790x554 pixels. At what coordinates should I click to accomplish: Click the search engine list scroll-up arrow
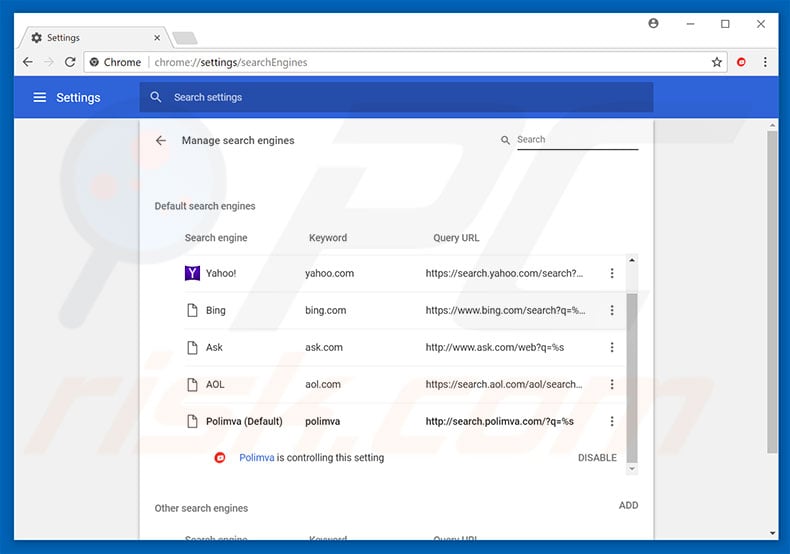(x=632, y=260)
